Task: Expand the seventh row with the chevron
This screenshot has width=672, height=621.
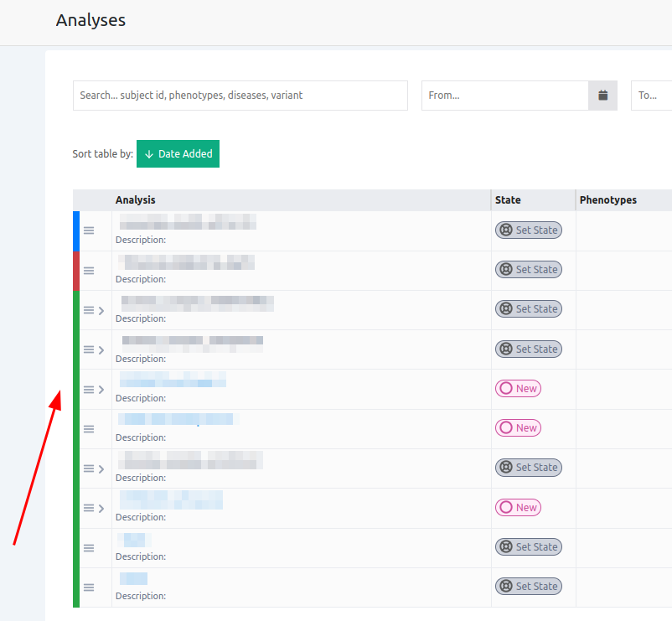Action: [101, 468]
